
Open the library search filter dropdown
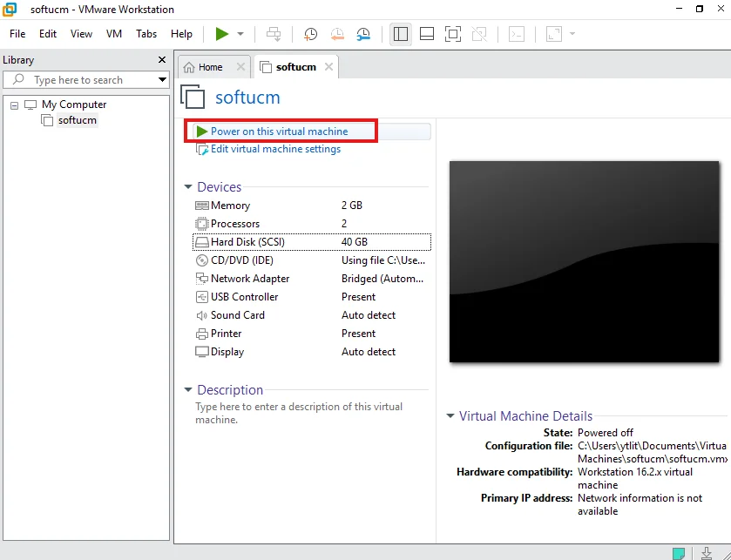click(x=162, y=79)
